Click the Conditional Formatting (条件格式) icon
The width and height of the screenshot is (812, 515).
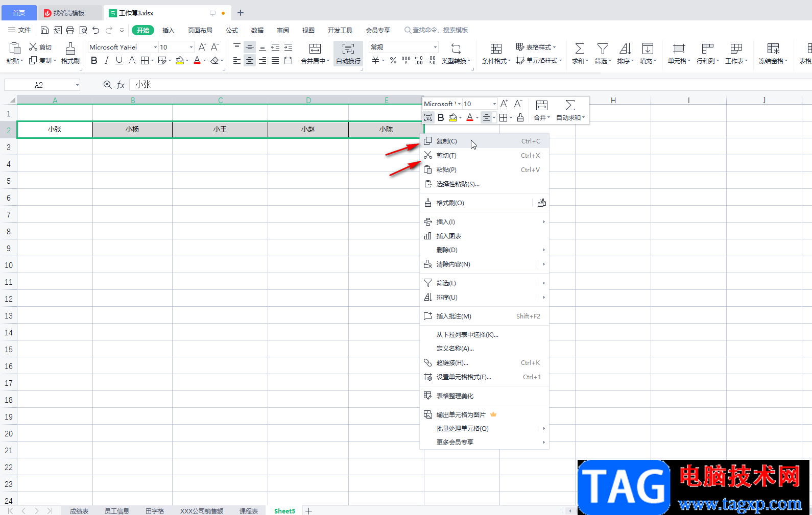(x=496, y=48)
